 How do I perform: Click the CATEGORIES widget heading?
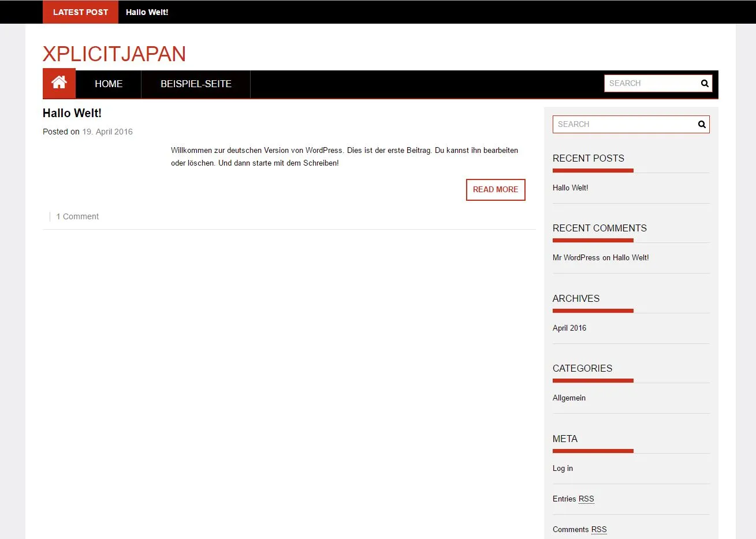[x=582, y=368]
